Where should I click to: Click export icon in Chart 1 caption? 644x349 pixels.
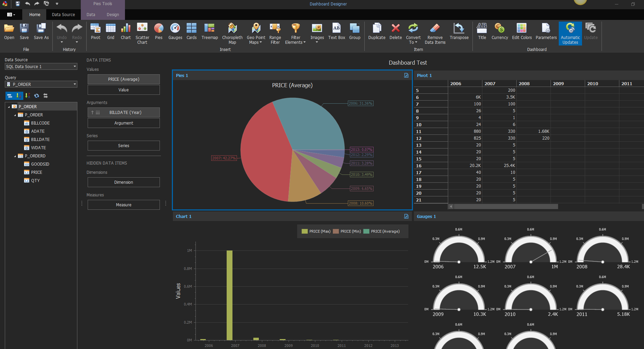(406, 216)
